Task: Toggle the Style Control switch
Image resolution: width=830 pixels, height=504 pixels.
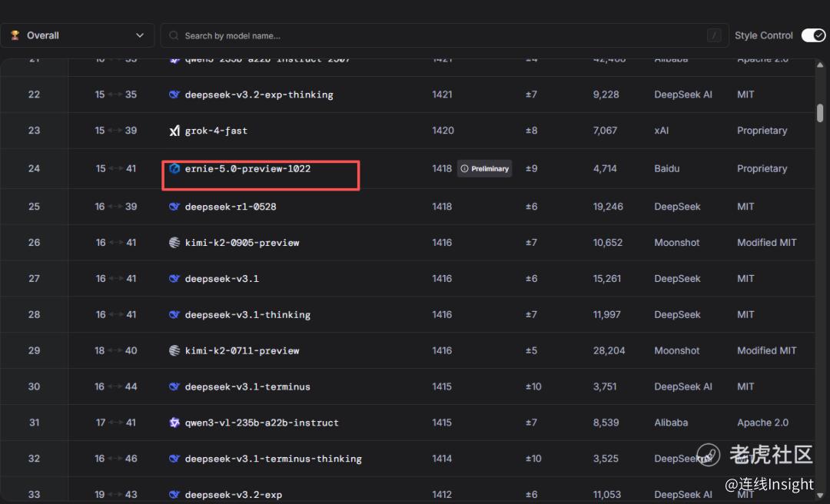Action: coord(813,35)
